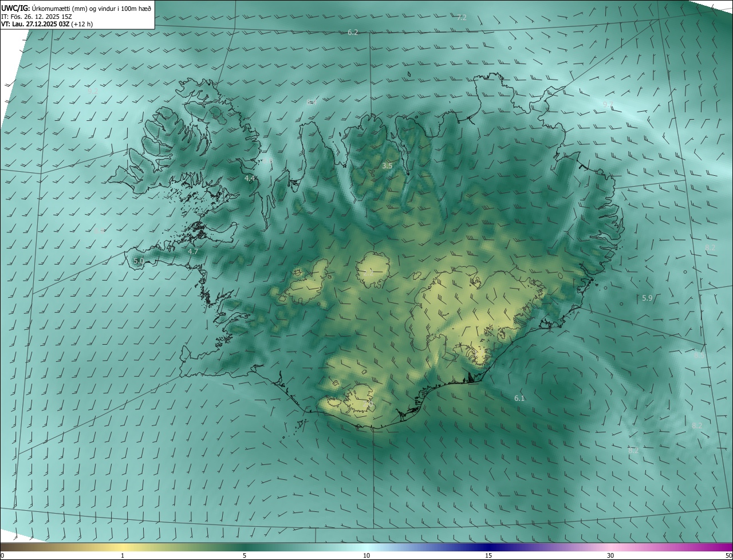This screenshot has height=560, width=733.
Task: Click the map title 'Úrkomumætti (mm) og vindur i 100m hæð'
Action: [90, 7]
